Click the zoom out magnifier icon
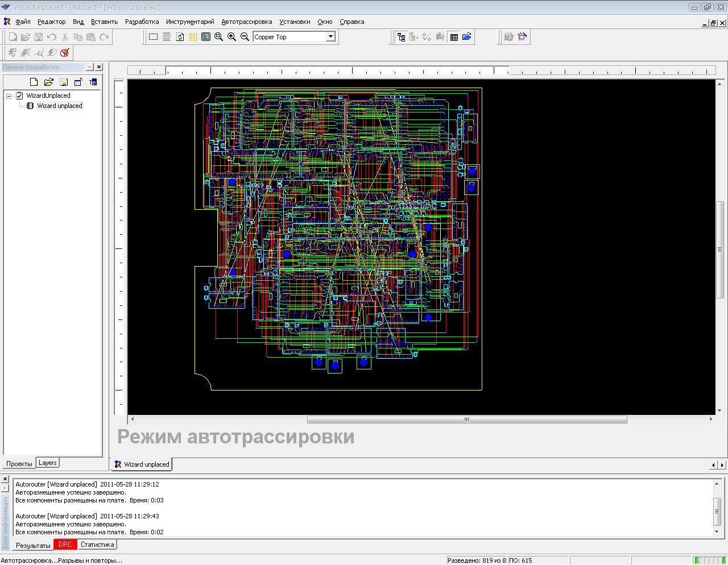Screen dimensions: 728x565 coord(245,37)
